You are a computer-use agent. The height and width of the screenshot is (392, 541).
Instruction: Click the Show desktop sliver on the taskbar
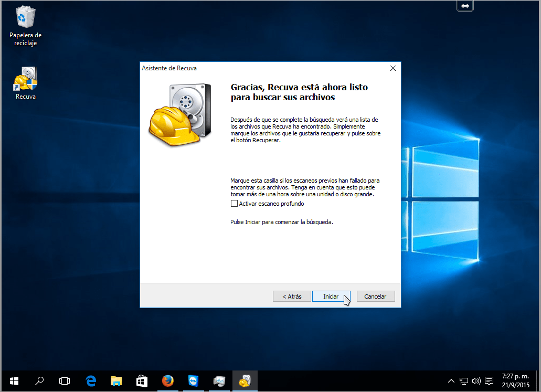[538, 381]
